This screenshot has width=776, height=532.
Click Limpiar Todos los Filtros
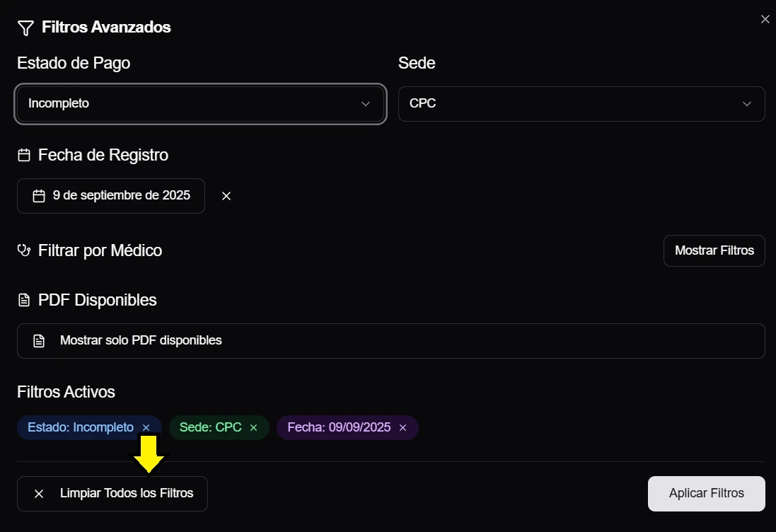[x=112, y=494]
